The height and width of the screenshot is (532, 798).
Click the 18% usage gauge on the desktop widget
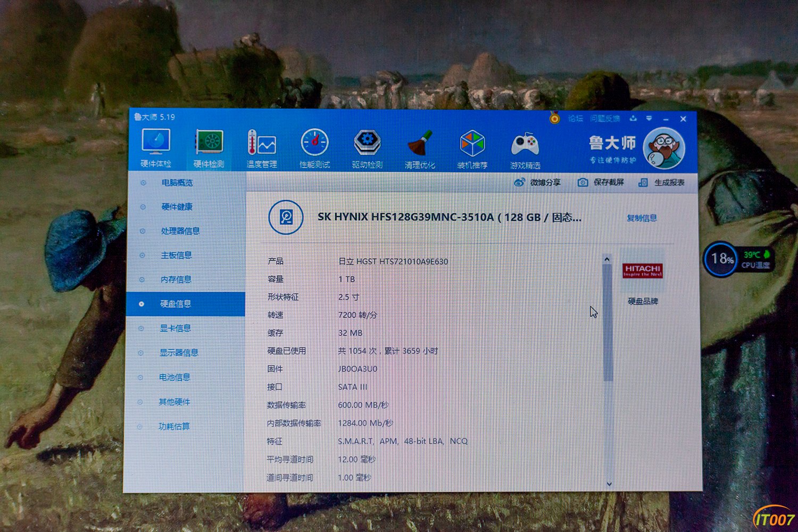pos(721,259)
